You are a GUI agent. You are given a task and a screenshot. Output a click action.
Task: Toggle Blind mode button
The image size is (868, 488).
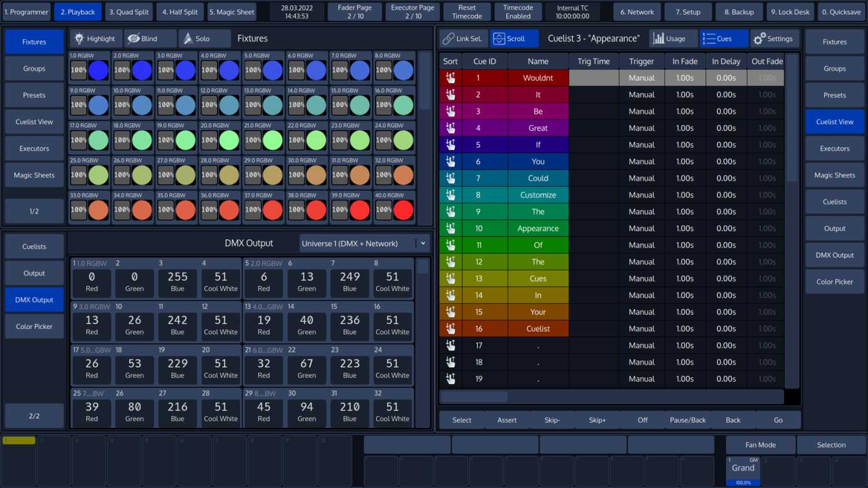click(x=151, y=39)
